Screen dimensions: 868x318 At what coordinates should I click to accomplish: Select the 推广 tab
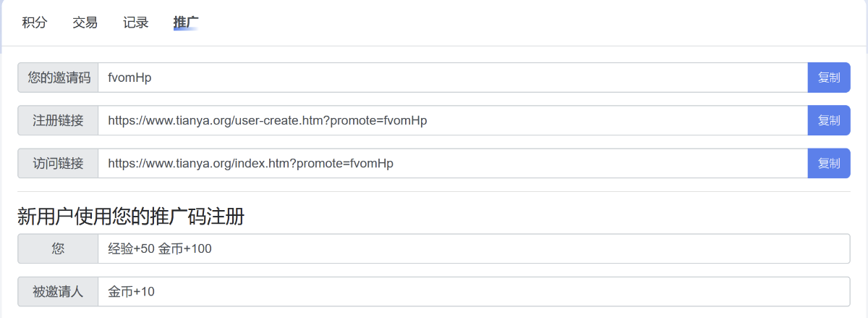click(x=186, y=22)
